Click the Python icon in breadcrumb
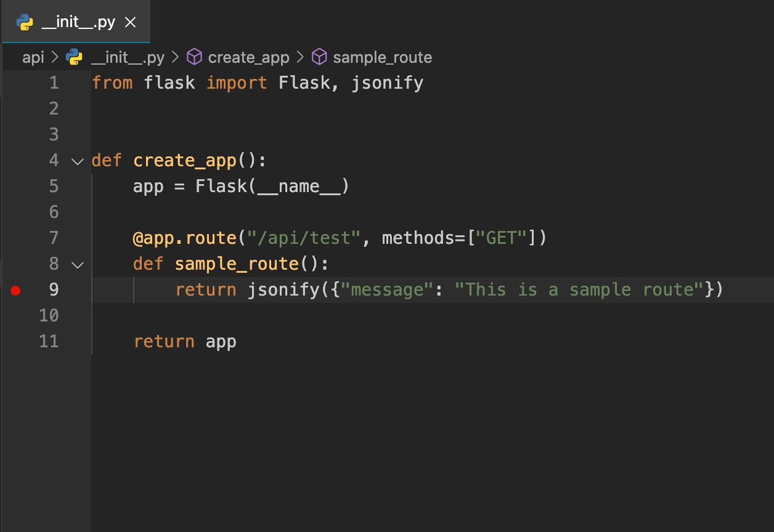 [74, 57]
